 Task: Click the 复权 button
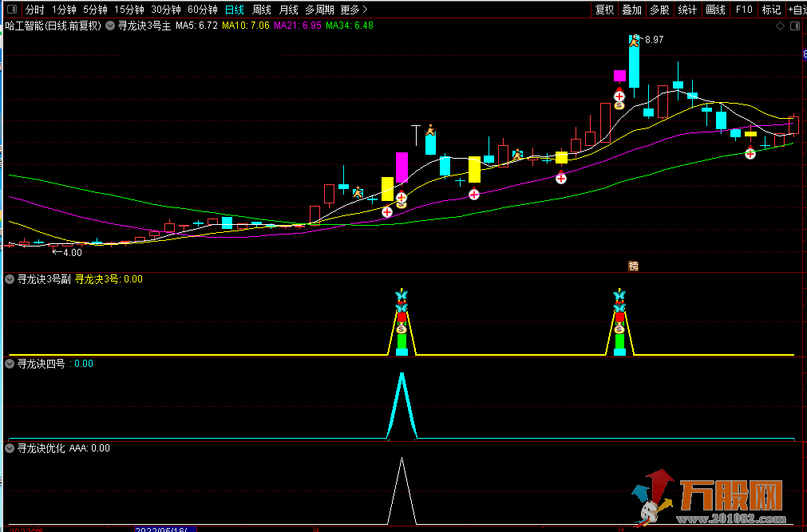[x=605, y=10]
